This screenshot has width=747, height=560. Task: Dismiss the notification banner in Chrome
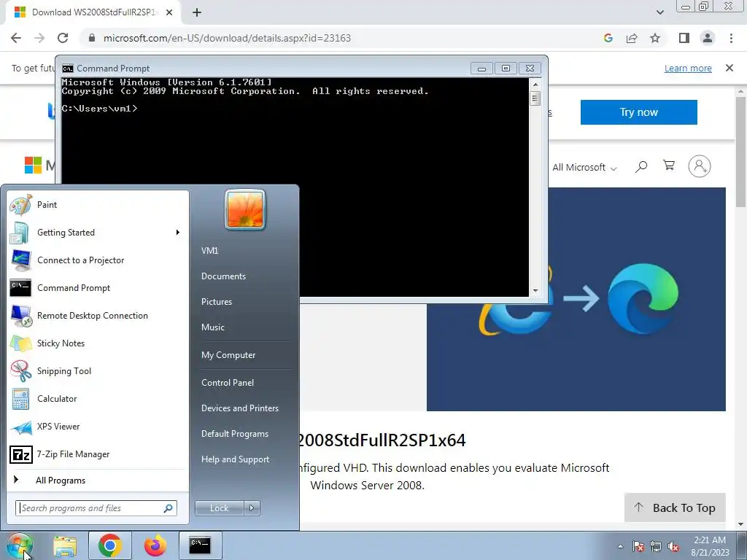(729, 68)
